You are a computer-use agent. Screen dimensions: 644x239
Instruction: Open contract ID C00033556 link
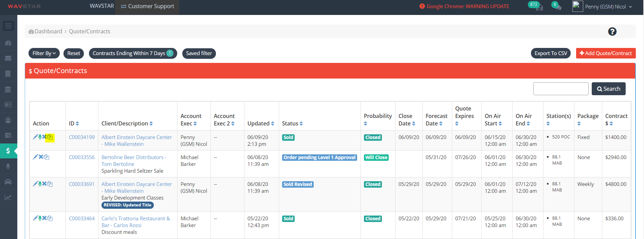click(82, 157)
